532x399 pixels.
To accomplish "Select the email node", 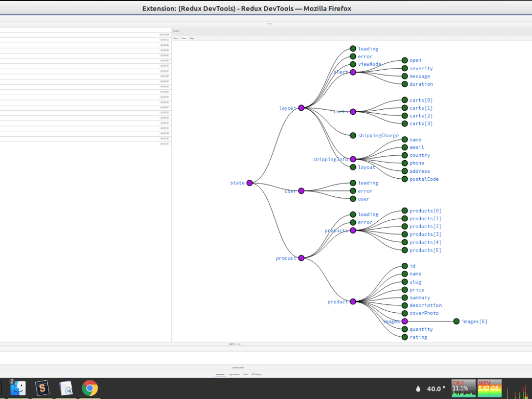I will click(x=404, y=147).
